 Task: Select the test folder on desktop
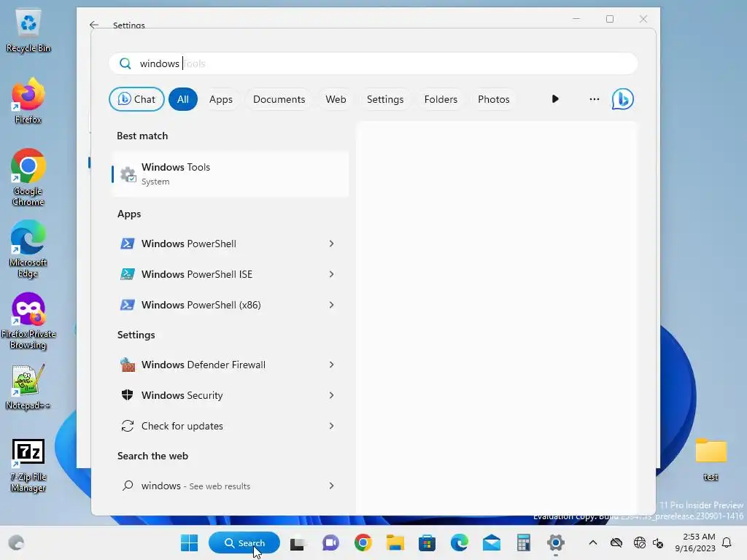tap(711, 459)
